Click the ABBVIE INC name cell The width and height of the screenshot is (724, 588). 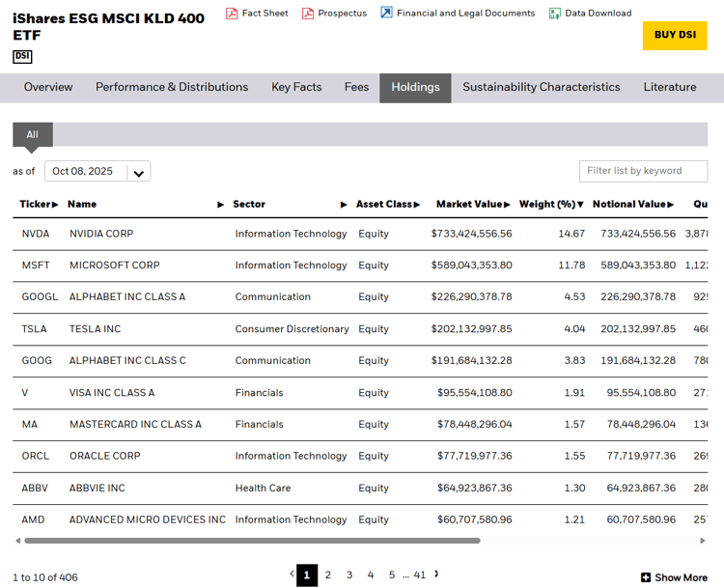pos(97,488)
